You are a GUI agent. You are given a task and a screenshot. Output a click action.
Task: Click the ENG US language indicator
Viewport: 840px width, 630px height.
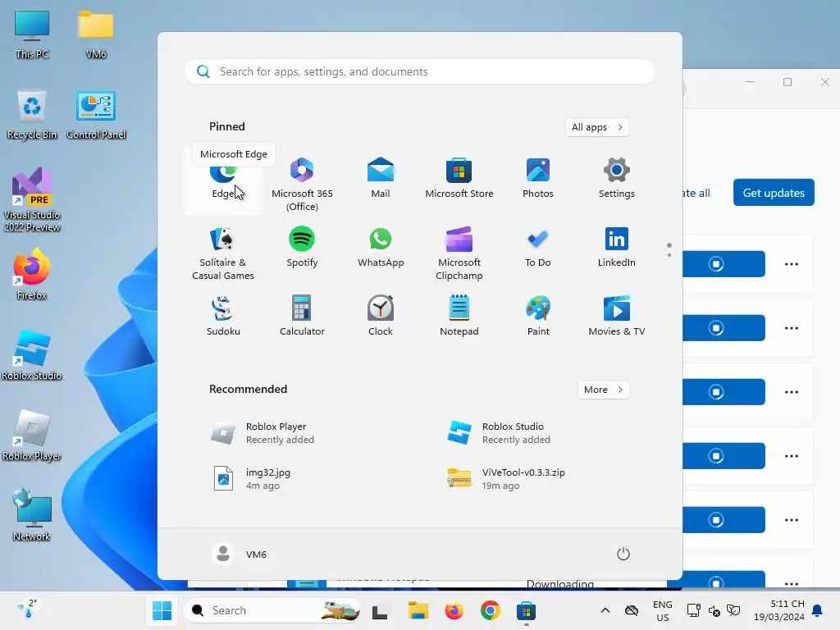[663, 610]
